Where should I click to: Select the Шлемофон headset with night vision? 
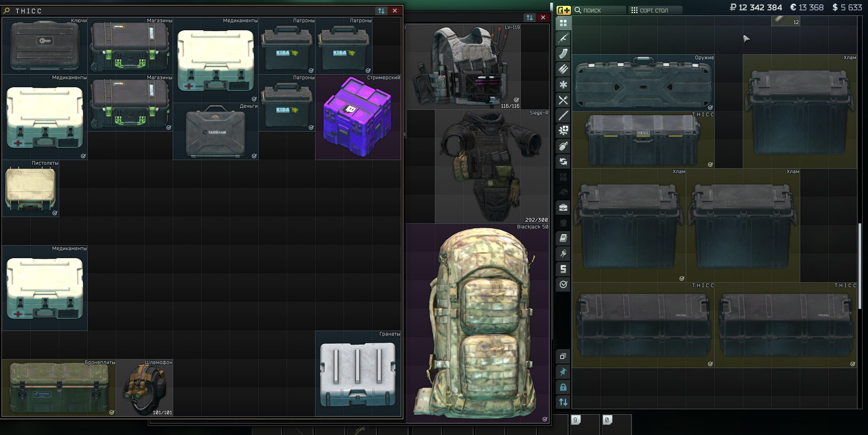pos(145,388)
